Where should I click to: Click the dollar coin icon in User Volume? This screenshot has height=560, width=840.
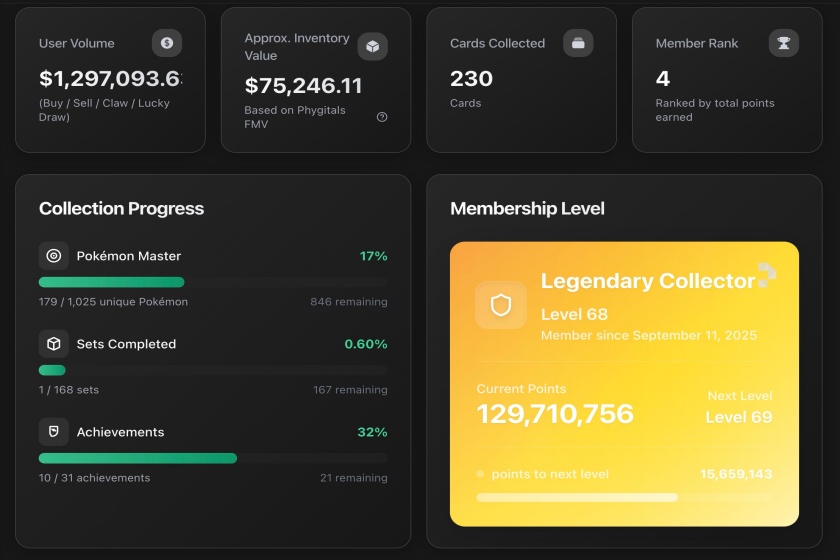(167, 43)
